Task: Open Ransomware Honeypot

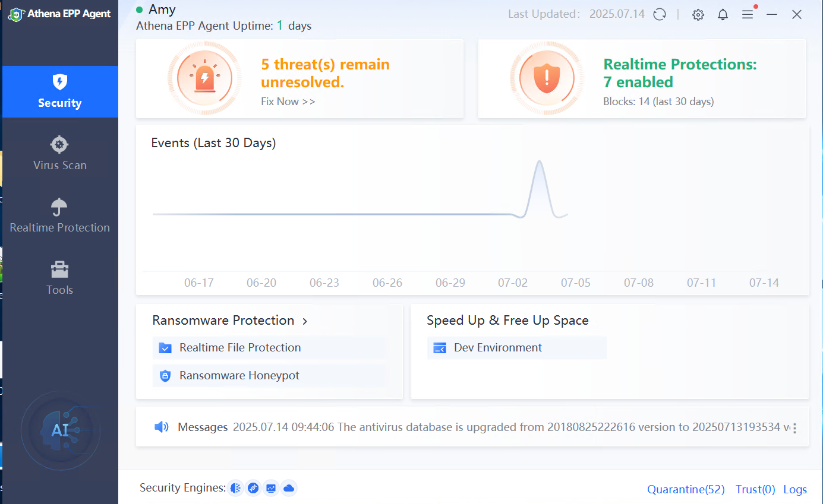Action: [269, 376]
